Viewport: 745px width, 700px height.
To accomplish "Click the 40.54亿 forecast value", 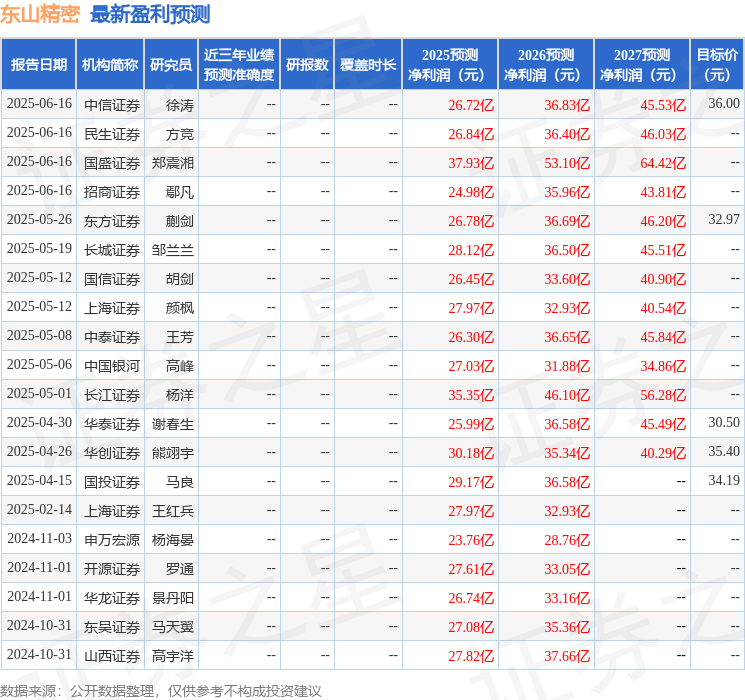I will click(x=663, y=308).
